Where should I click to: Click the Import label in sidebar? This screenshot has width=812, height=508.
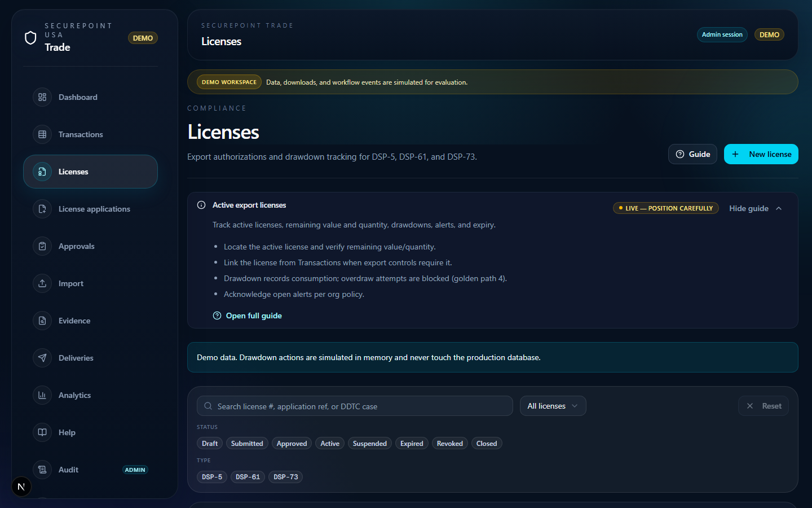[x=71, y=283]
